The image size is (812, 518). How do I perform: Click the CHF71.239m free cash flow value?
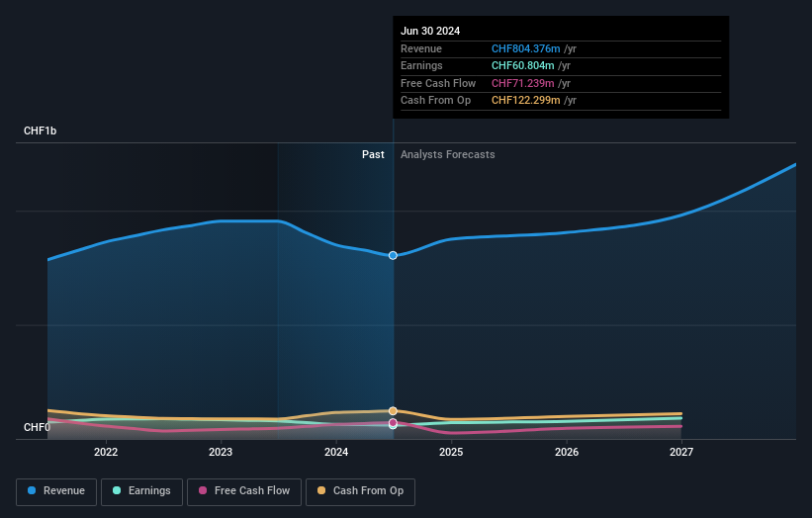point(522,83)
